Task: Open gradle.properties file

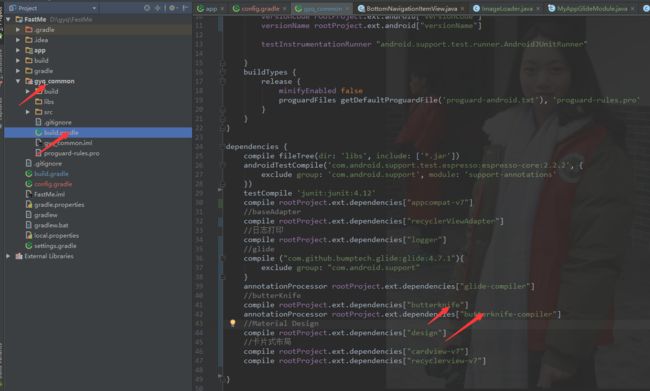Action: coord(59,204)
